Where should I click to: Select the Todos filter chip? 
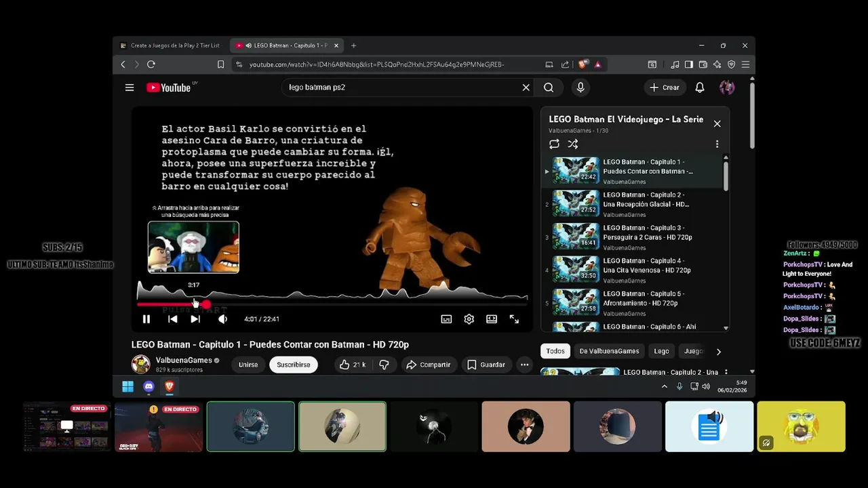(555, 351)
